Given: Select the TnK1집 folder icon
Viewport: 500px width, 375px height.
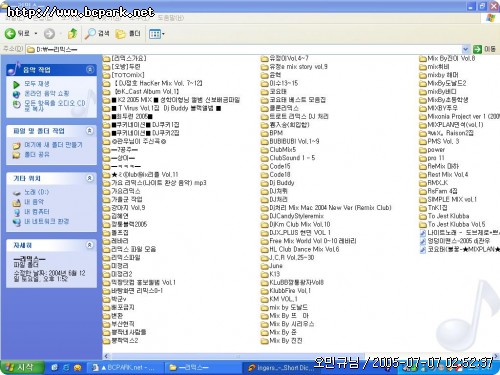Looking at the screenshot, I should [x=423, y=208].
